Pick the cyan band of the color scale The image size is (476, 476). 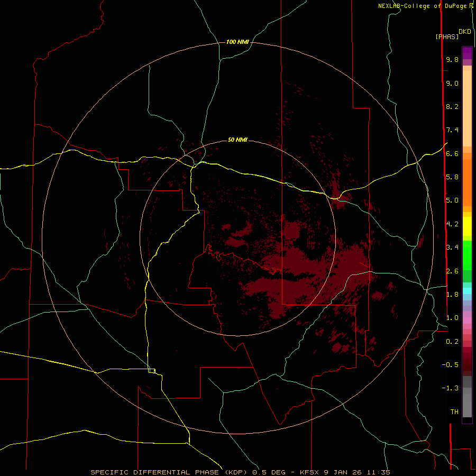(x=467, y=291)
